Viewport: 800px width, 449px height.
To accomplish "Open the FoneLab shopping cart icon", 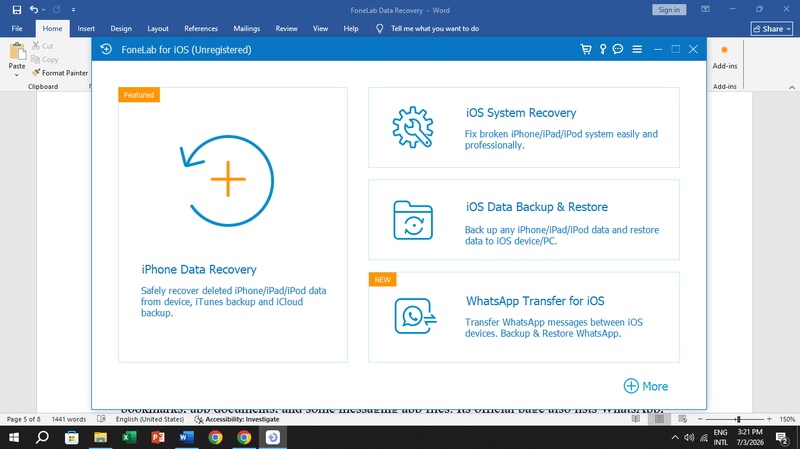I will [586, 49].
